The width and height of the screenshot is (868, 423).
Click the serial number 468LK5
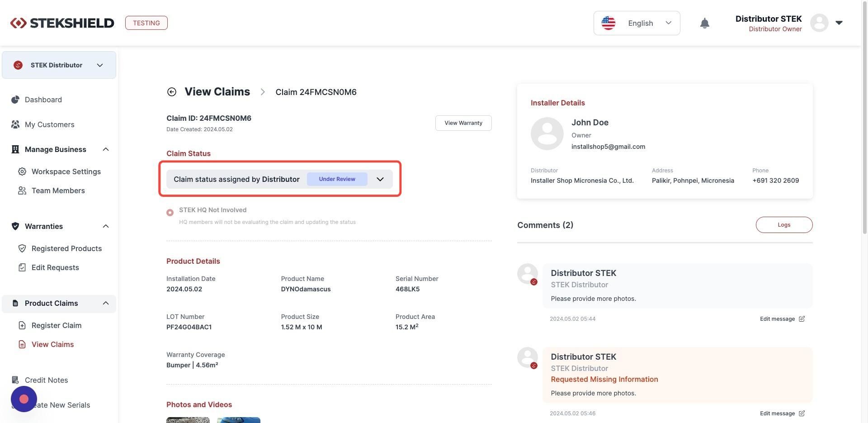(x=407, y=289)
